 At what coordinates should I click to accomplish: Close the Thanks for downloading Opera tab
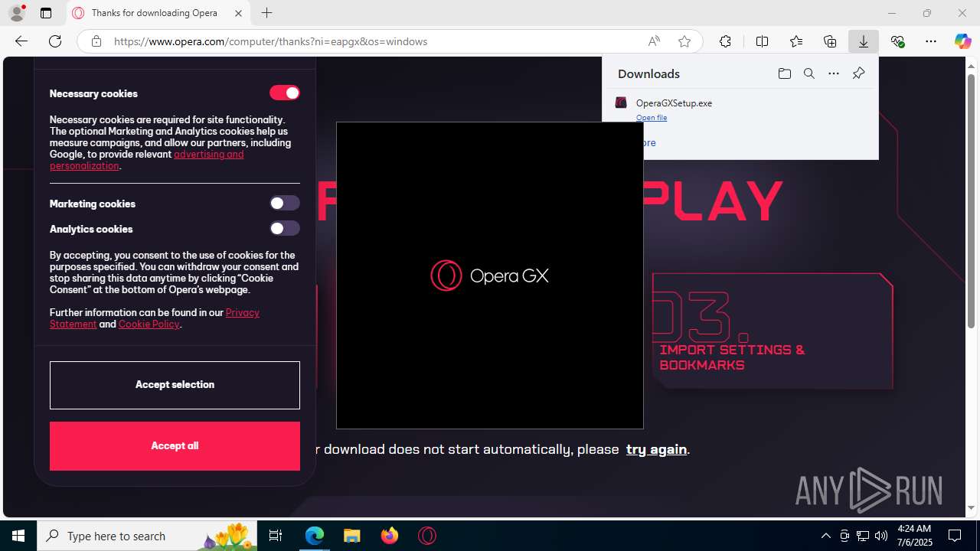(x=238, y=13)
